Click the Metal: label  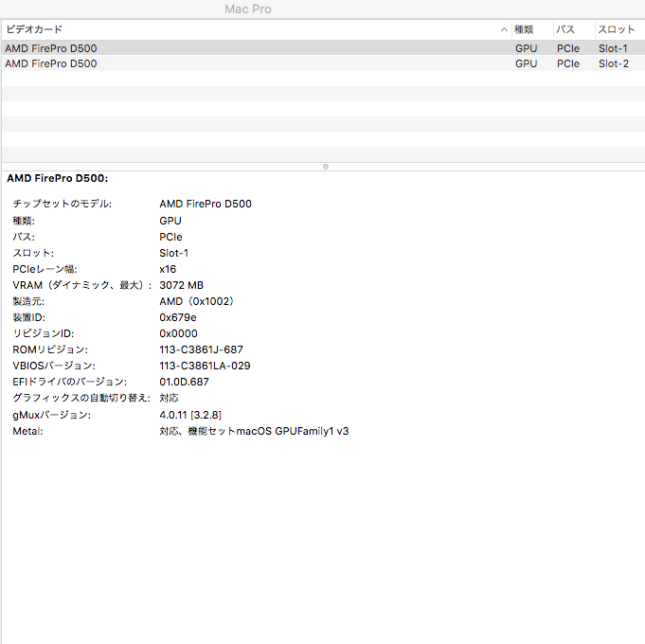click(x=27, y=431)
